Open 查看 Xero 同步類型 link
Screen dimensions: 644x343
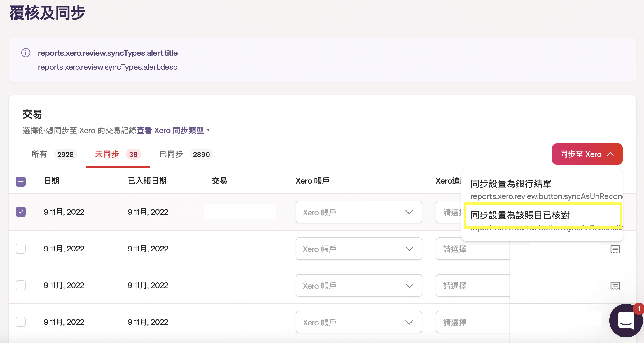click(x=170, y=130)
